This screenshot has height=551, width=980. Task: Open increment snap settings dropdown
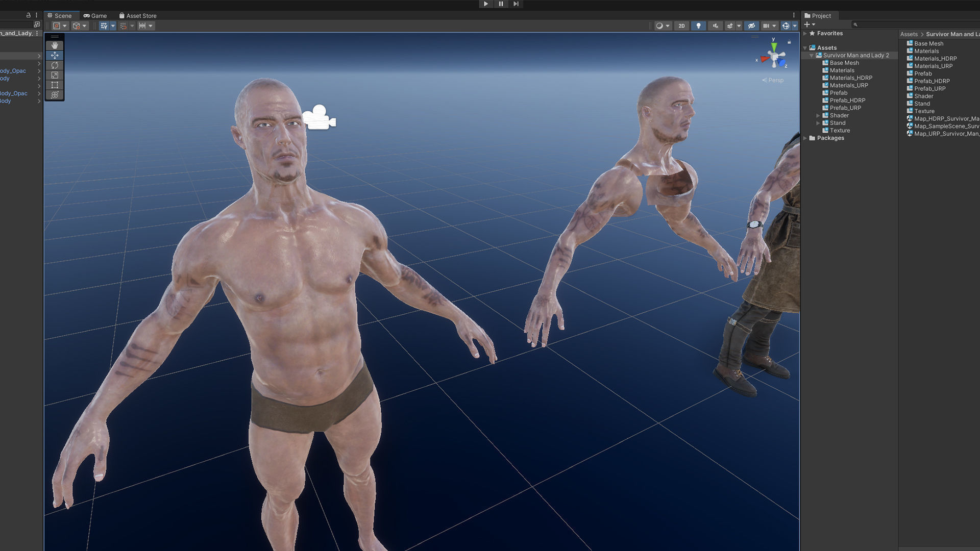point(151,26)
